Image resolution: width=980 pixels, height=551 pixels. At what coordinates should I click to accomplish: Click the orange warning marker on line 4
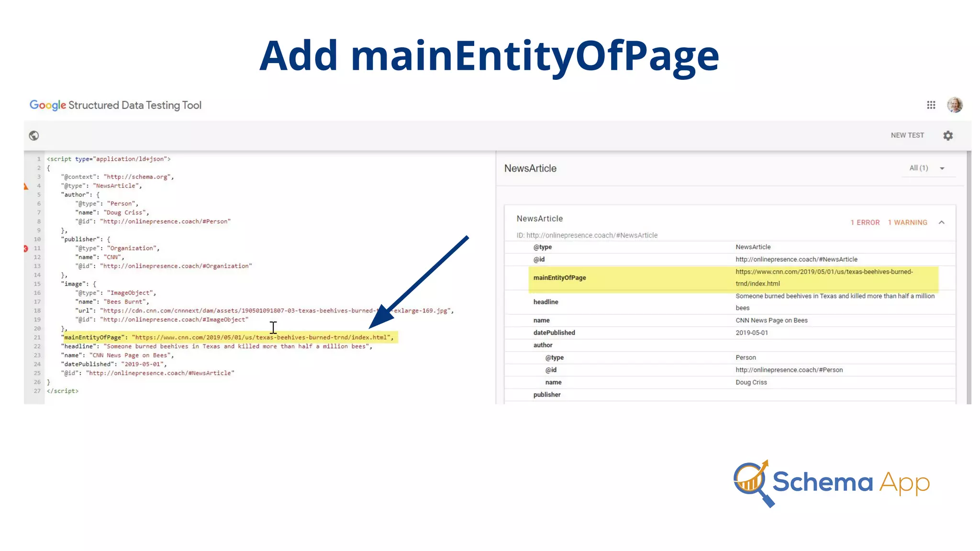(26, 186)
